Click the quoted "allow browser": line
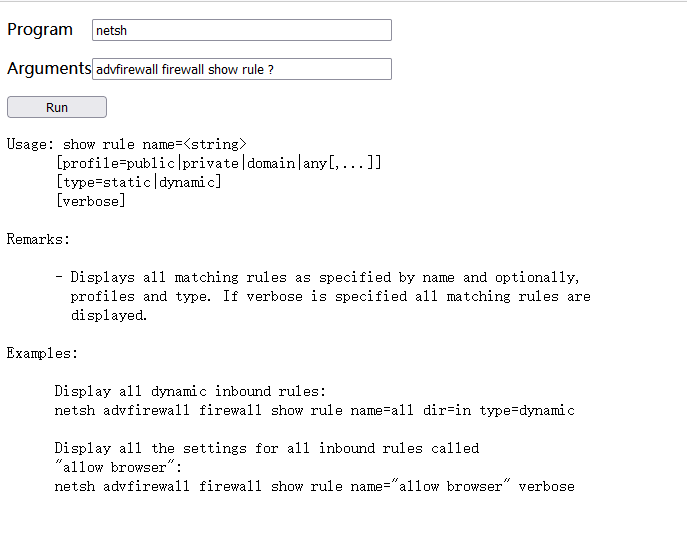The height and width of the screenshot is (547, 687). click(x=106, y=467)
